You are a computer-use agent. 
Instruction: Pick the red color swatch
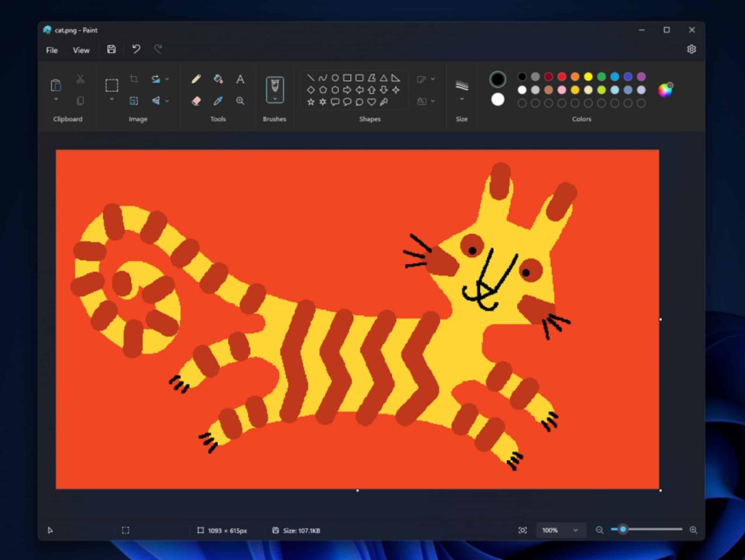pyautogui.click(x=561, y=76)
